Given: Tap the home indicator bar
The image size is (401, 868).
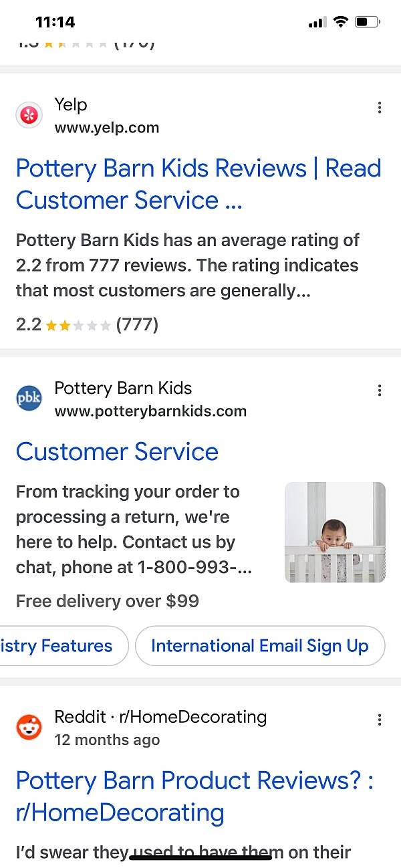Looking at the screenshot, I should [x=200, y=857].
